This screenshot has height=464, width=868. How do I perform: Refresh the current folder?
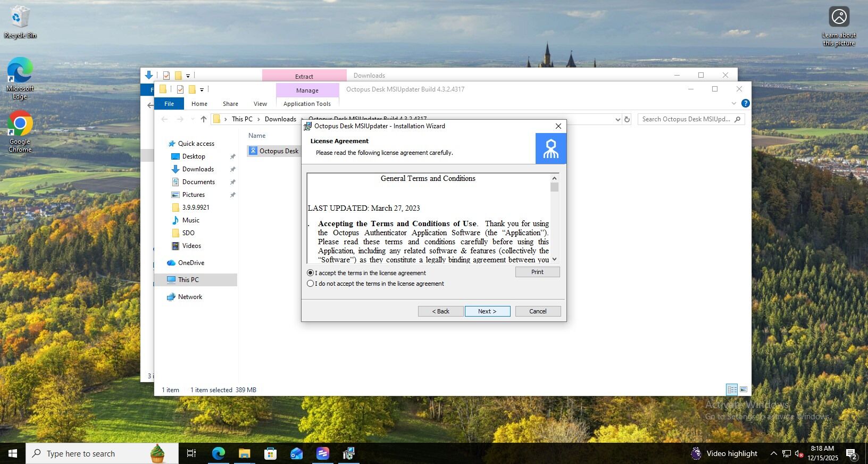pos(627,119)
